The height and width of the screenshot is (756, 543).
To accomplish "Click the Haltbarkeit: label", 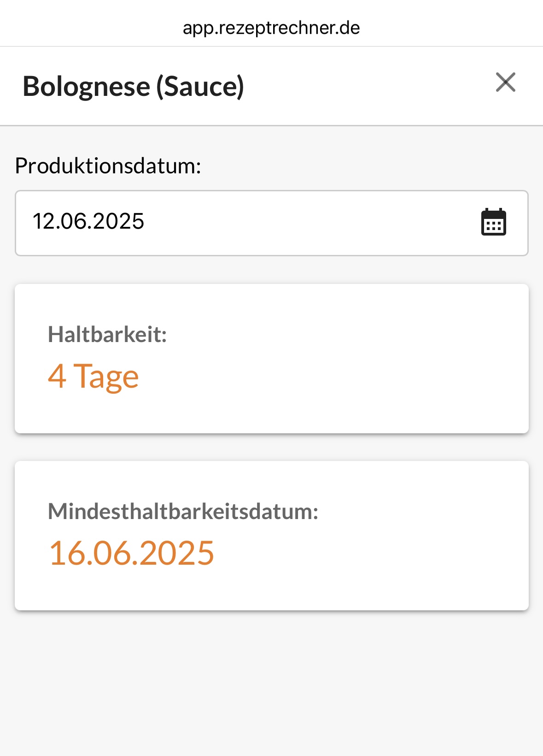I will (x=107, y=334).
